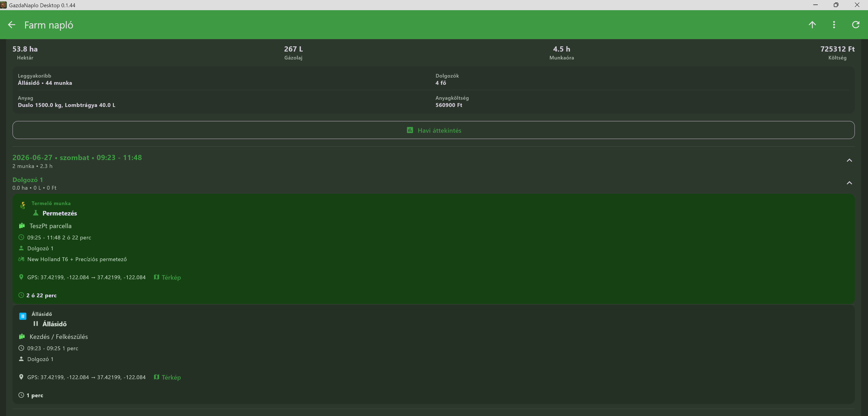Click the Állásidő • 44 munka value
Viewport: 868px width, 416px height.
pos(45,83)
